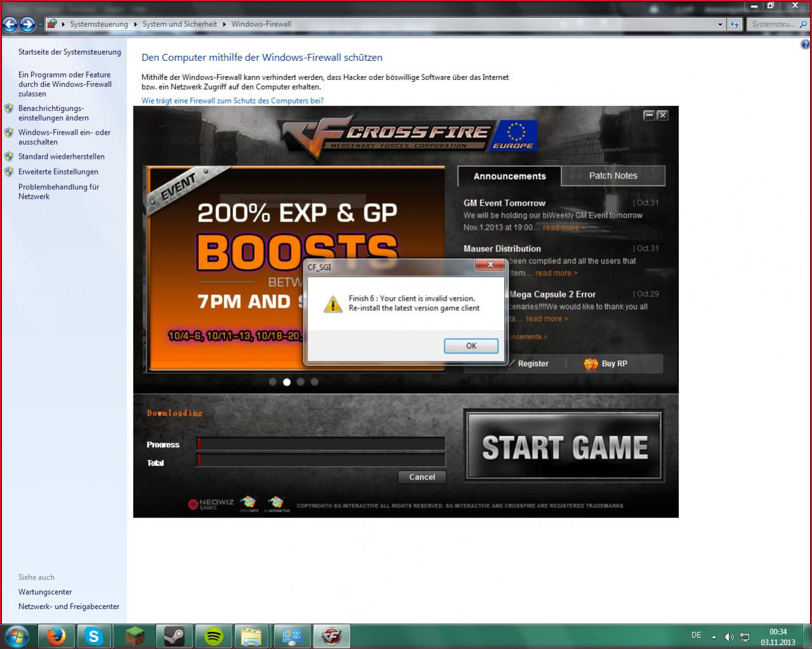The image size is (812, 649).
Task: Click the Register button in the launcher
Action: point(533,364)
